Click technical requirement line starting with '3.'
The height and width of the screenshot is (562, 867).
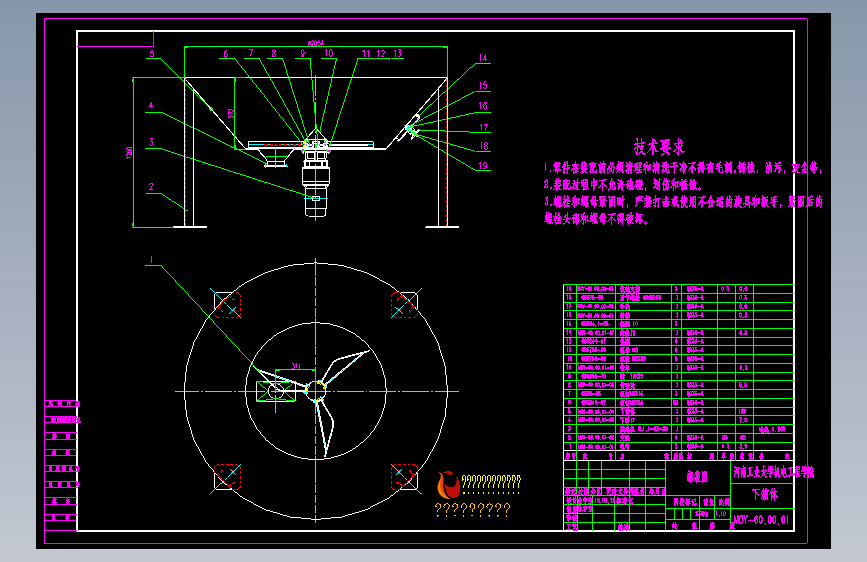[x=683, y=202]
